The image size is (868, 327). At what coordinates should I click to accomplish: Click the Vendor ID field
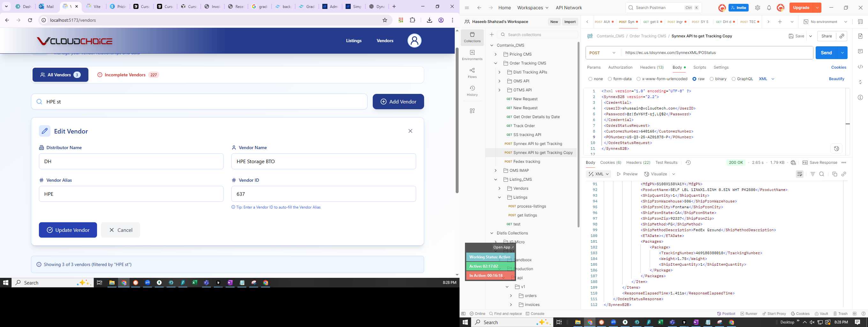pos(324,194)
